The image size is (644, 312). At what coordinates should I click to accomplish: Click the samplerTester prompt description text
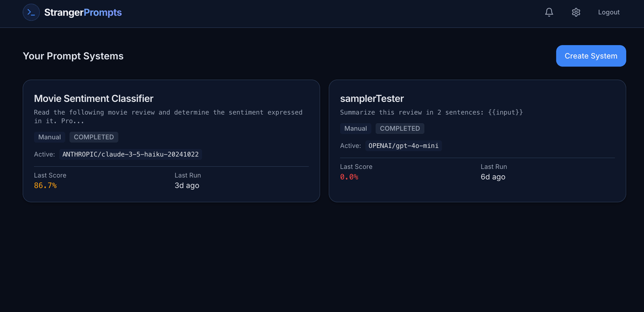coord(431,113)
